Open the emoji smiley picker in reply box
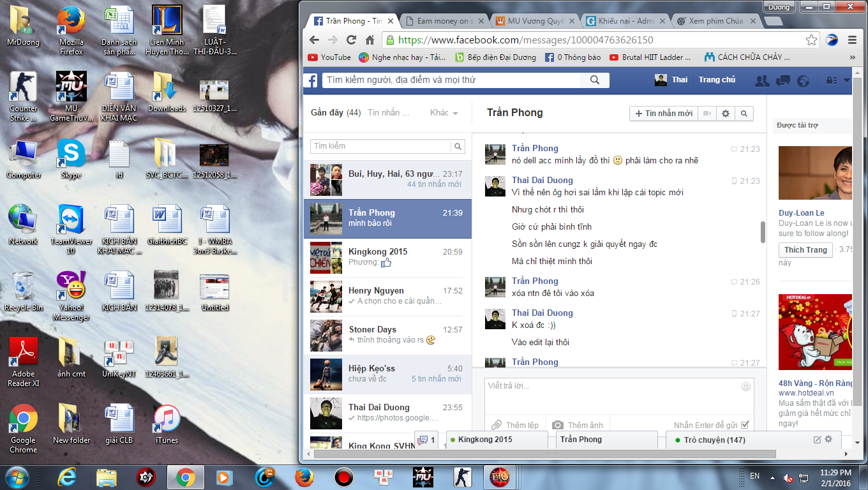 (x=746, y=387)
